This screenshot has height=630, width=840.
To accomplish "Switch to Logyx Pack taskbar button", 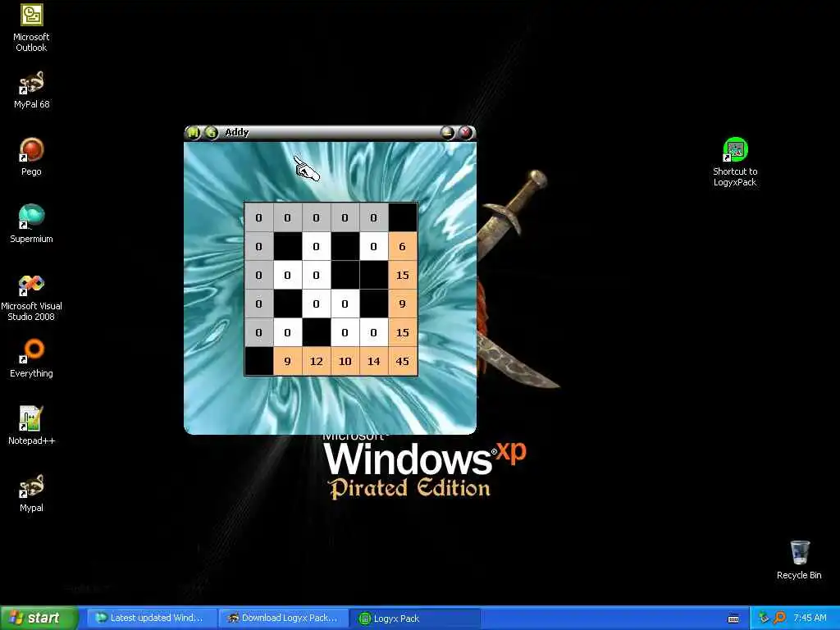I will 415,618.
